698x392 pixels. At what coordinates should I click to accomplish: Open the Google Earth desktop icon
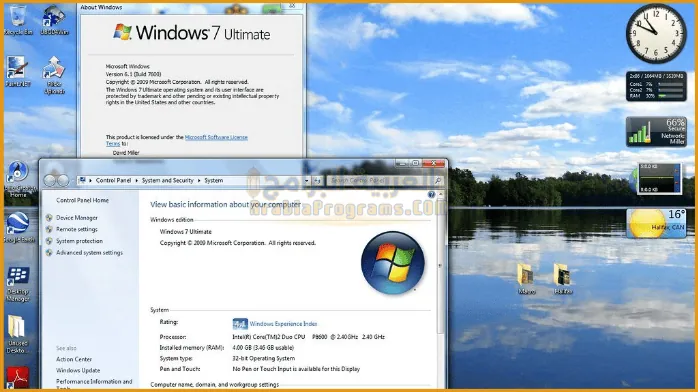pyautogui.click(x=18, y=227)
